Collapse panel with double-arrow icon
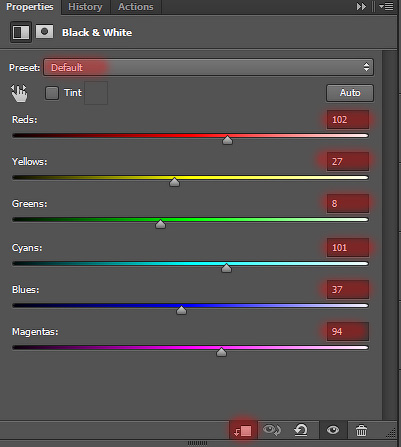401x447 pixels. (x=361, y=7)
